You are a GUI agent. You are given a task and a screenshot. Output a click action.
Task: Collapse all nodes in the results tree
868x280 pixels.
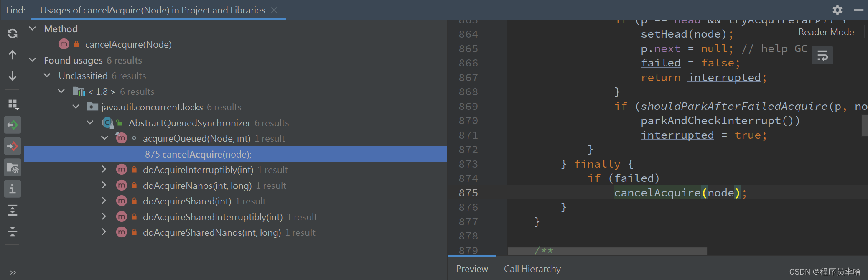pos(13,231)
